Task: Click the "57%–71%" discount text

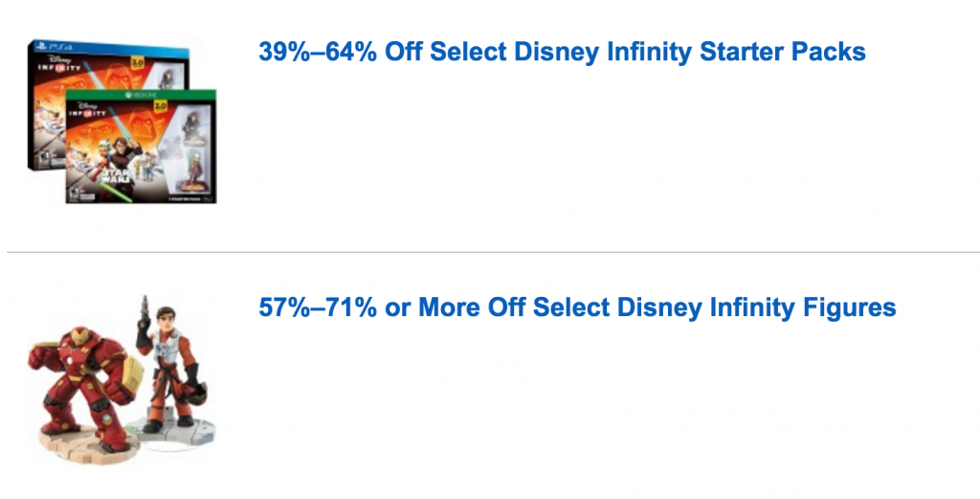Action: click(318, 307)
